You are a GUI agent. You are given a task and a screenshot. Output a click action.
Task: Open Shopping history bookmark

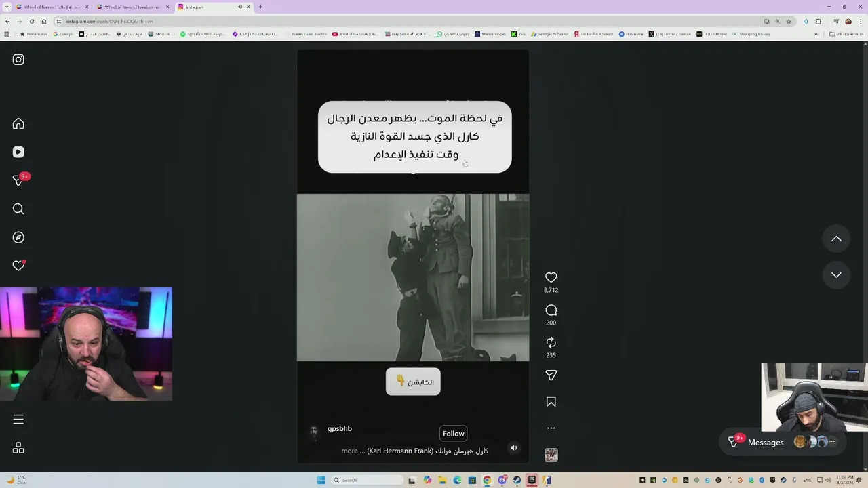[x=751, y=34]
